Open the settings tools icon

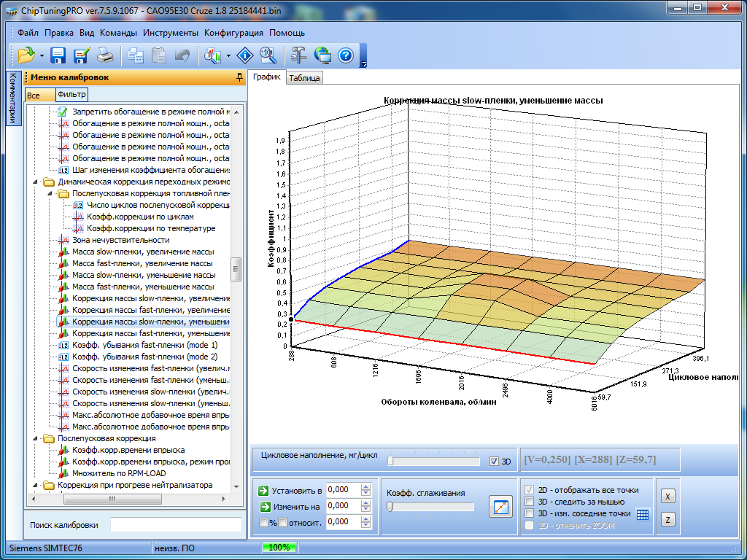coord(299,55)
